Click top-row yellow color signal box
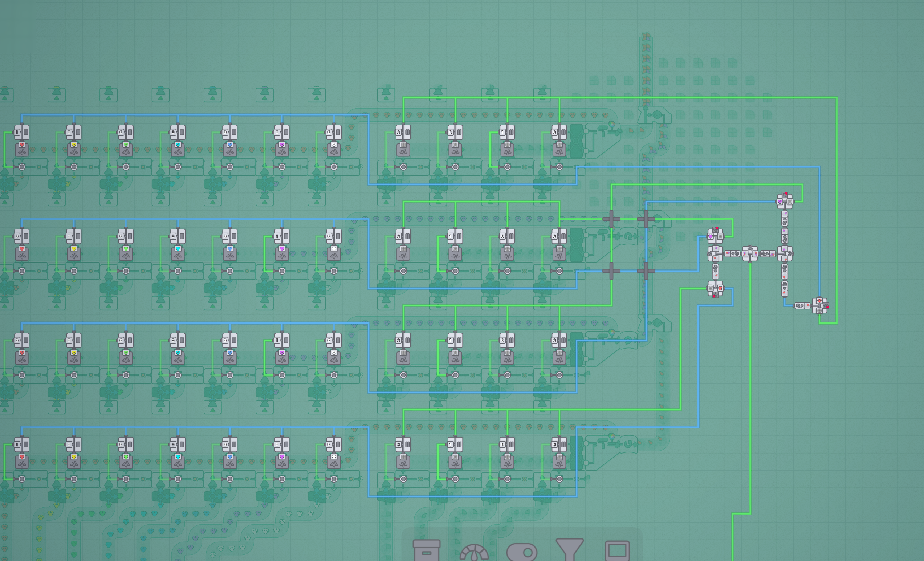 (x=74, y=145)
